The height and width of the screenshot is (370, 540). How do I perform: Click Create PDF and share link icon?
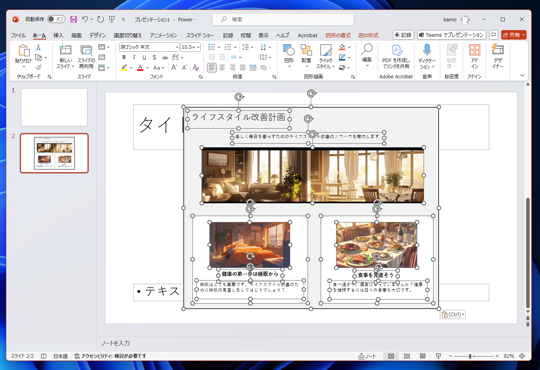397,50
